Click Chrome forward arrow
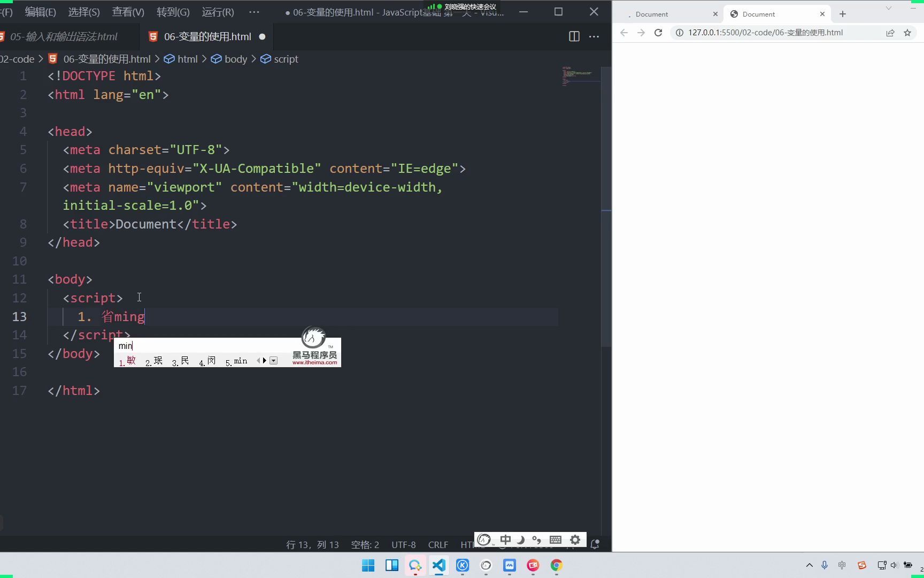Viewport: 924px width, 578px height. click(x=641, y=33)
